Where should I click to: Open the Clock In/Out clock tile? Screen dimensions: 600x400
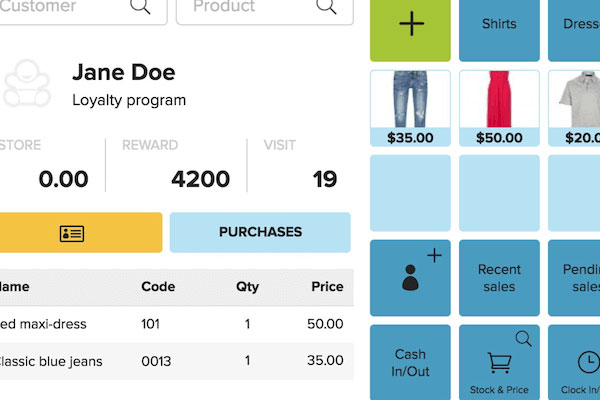[x=574, y=362]
